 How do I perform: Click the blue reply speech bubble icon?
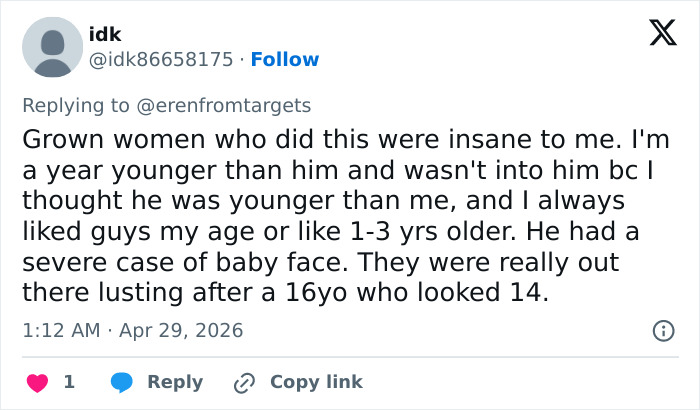(x=123, y=382)
